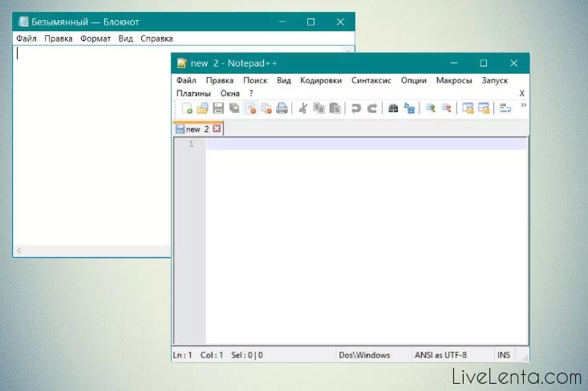Click the Close document toolbar icon
588x391 pixels.
pos(250,108)
